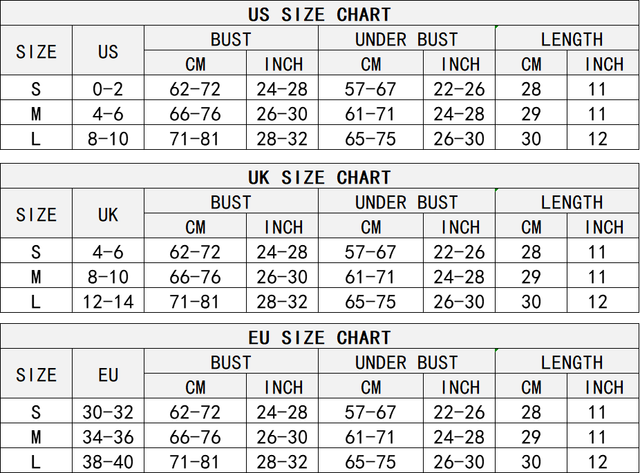Click the US SIZE CHART title

(x=319, y=14)
